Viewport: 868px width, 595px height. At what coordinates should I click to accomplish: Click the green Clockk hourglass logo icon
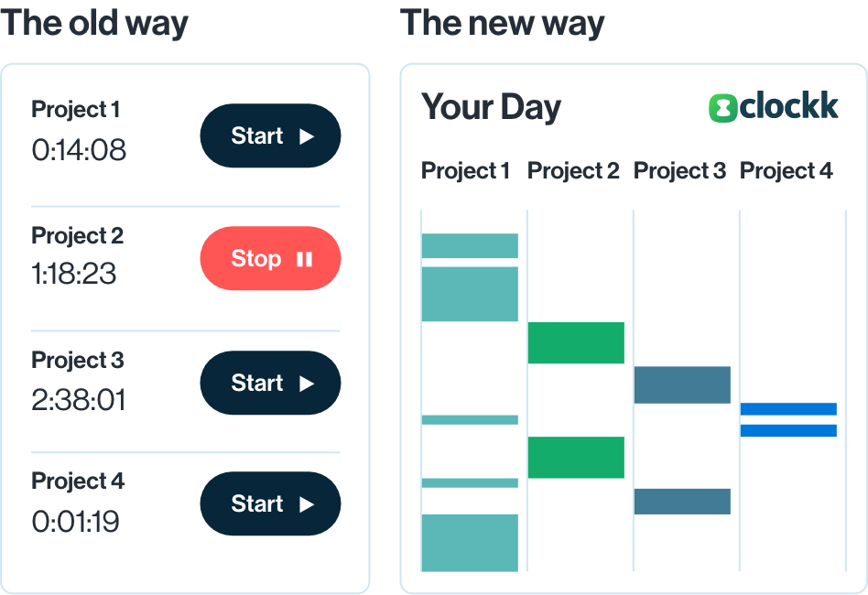tap(723, 107)
